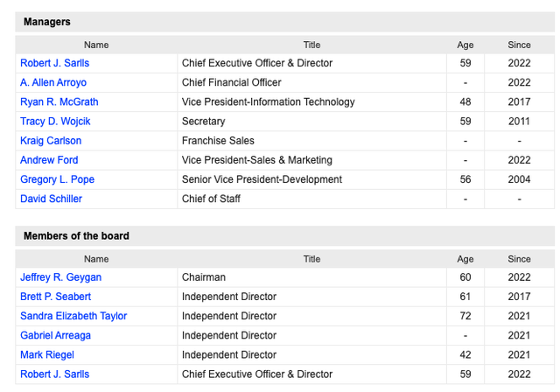The height and width of the screenshot is (392, 560).
Task: Click the Managers section heading
Action: click(x=47, y=21)
